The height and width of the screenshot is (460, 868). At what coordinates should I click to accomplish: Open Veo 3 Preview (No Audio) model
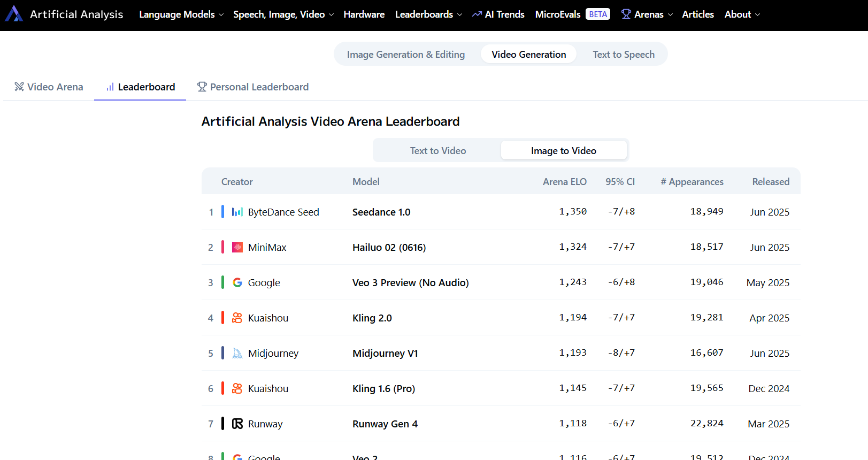(411, 282)
